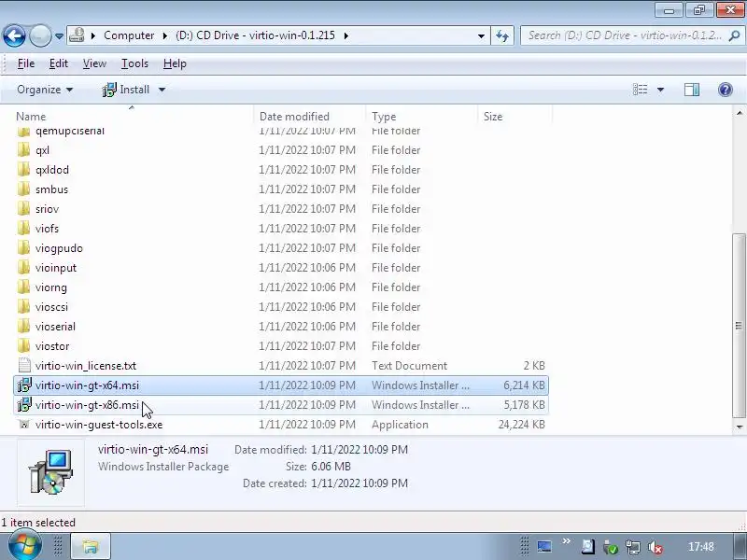Click the network tray icon

(633, 547)
